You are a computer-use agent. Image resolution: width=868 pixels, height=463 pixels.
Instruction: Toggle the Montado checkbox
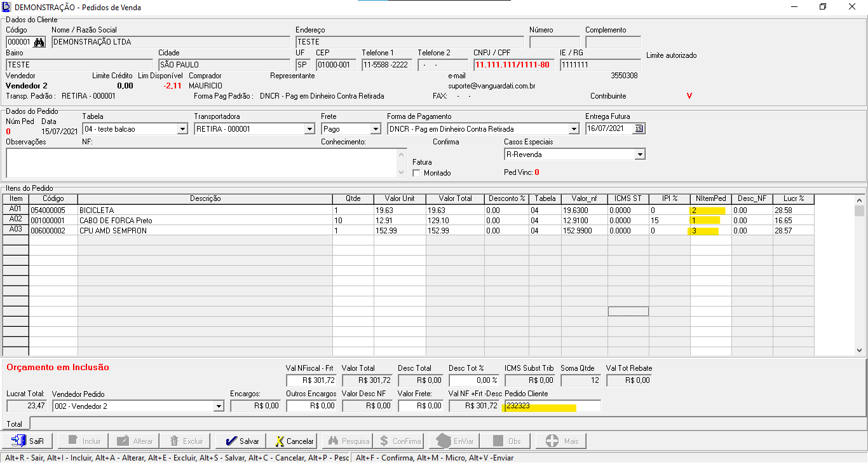417,173
